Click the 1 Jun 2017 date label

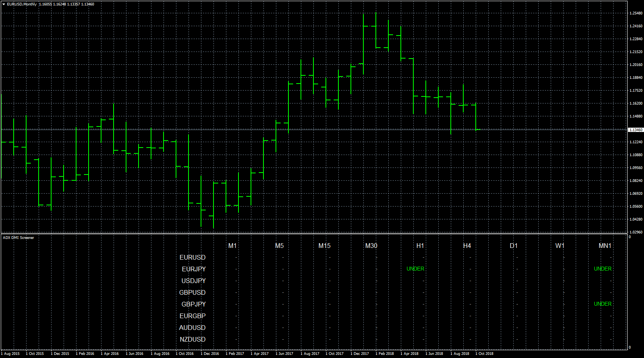[285, 354]
